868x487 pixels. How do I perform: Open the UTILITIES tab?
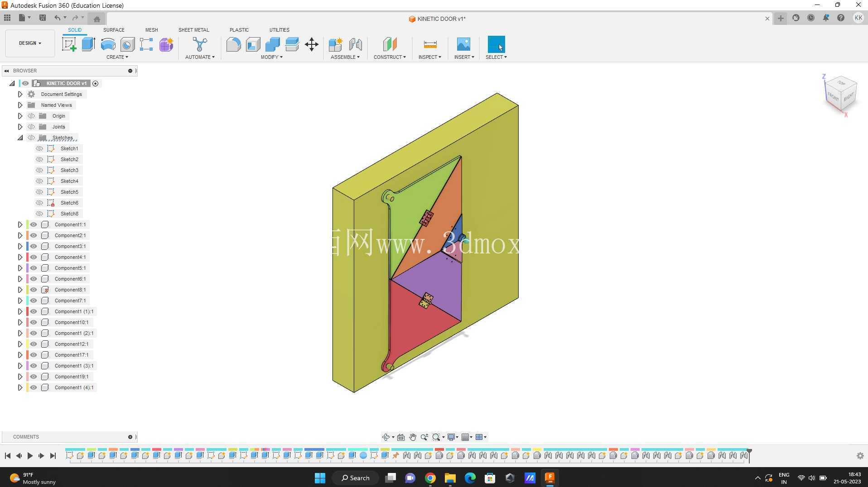pyautogui.click(x=280, y=30)
